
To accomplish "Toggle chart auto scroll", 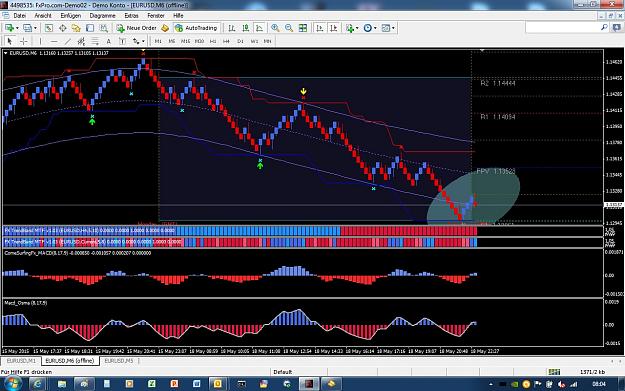I will (x=320, y=28).
